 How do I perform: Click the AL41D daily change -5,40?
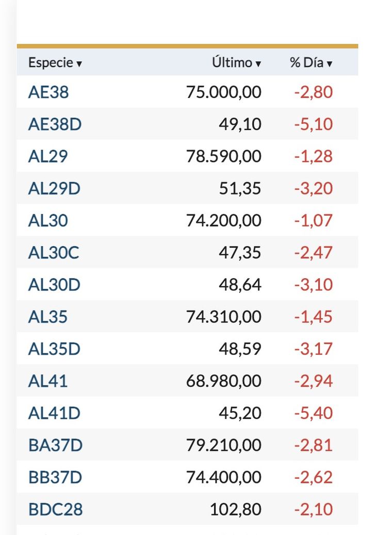[313, 413]
